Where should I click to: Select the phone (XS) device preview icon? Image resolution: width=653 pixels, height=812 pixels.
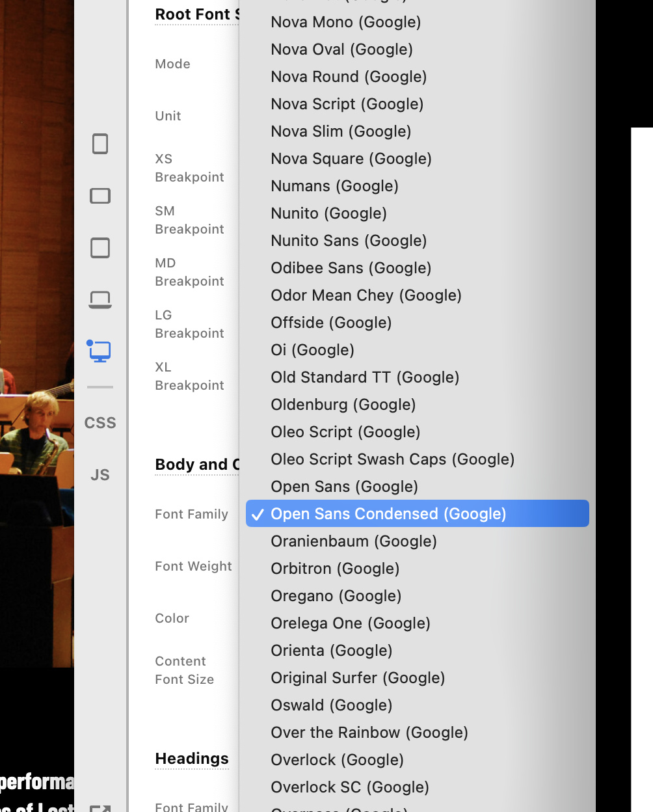100,144
